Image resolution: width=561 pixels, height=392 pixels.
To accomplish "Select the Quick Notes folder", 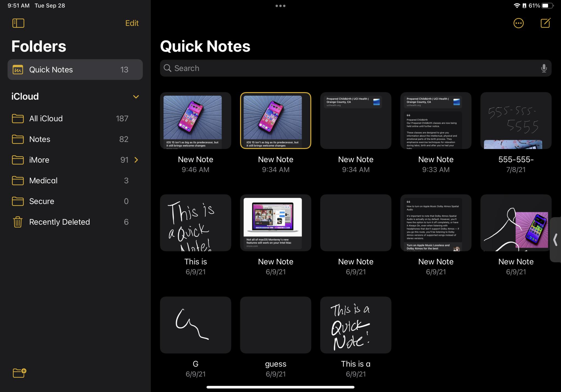I will [x=75, y=70].
